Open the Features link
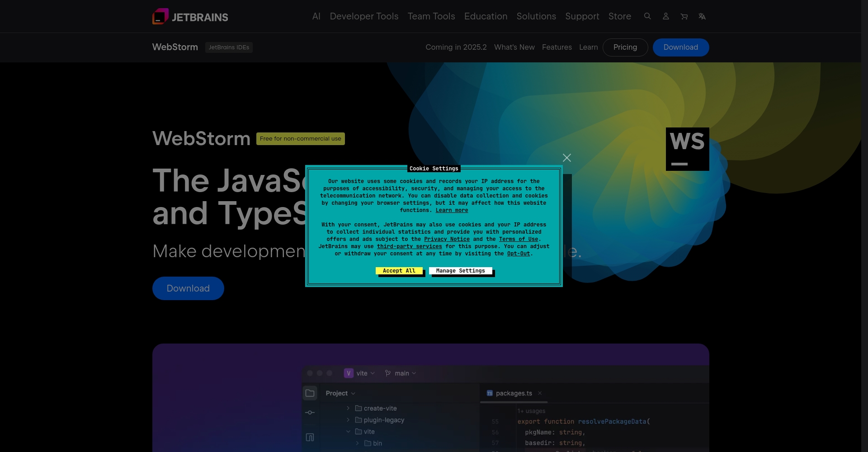The image size is (868, 452). [557, 47]
